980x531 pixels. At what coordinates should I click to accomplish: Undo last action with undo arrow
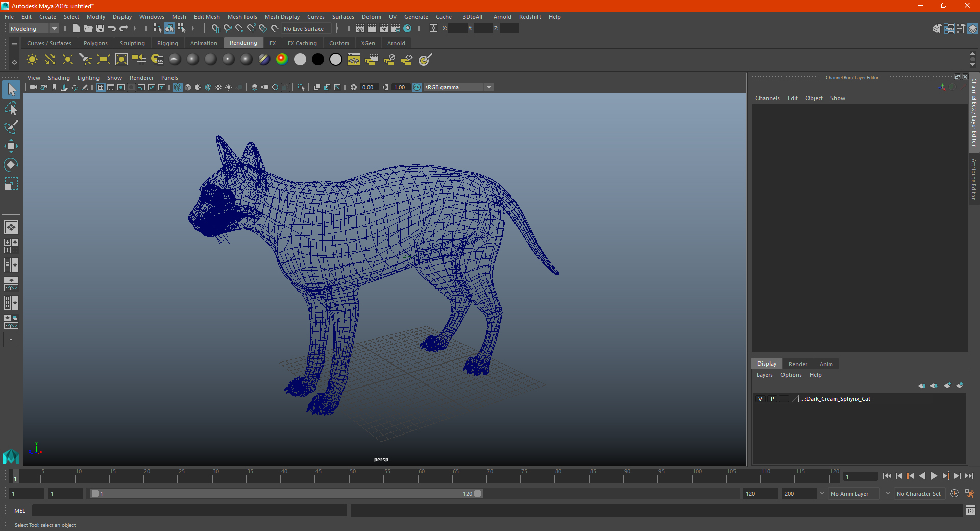[x=112, y=29]
